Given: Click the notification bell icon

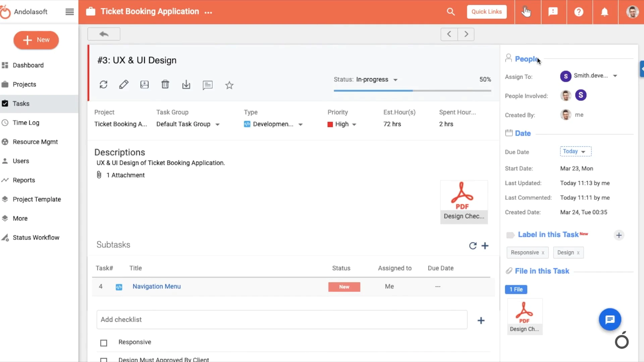Looking at the screenshot, I should point(604,12).
